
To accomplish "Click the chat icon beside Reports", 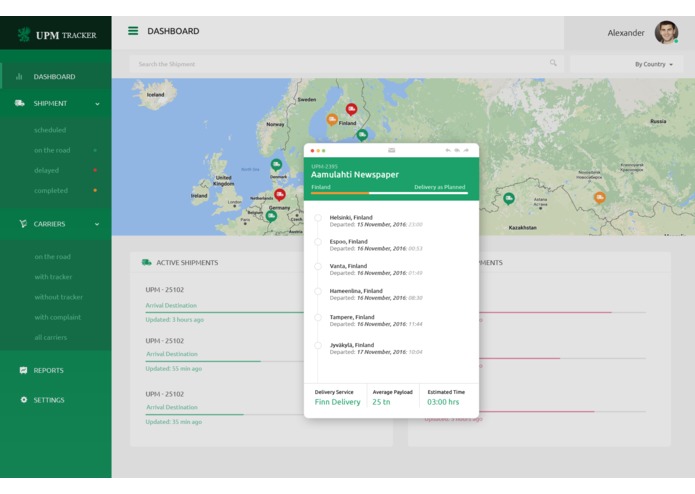I will tap(23, 370).
